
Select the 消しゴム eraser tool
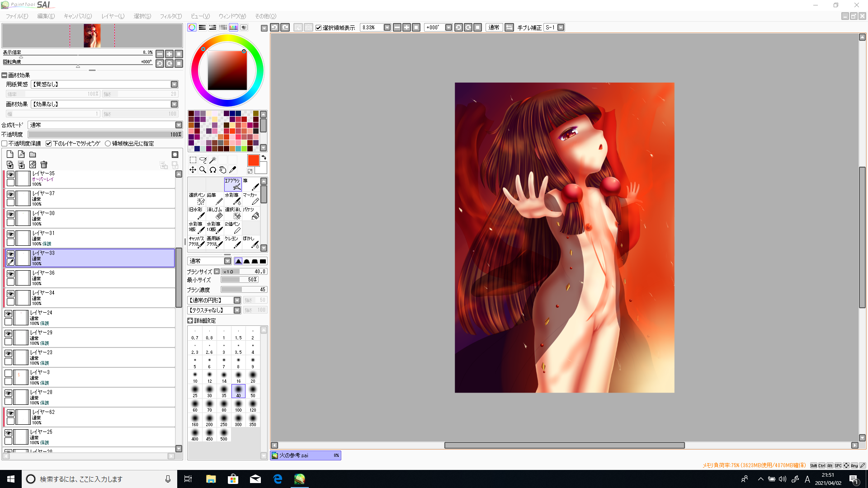coord(215,213)
